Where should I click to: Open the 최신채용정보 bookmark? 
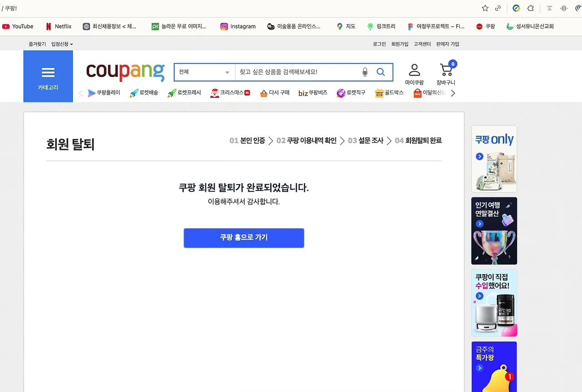click(110, 26)
